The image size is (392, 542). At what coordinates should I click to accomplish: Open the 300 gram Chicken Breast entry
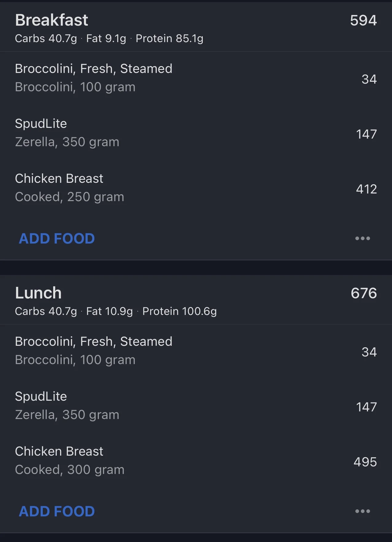pyautogui.click(x=70, y=460)
